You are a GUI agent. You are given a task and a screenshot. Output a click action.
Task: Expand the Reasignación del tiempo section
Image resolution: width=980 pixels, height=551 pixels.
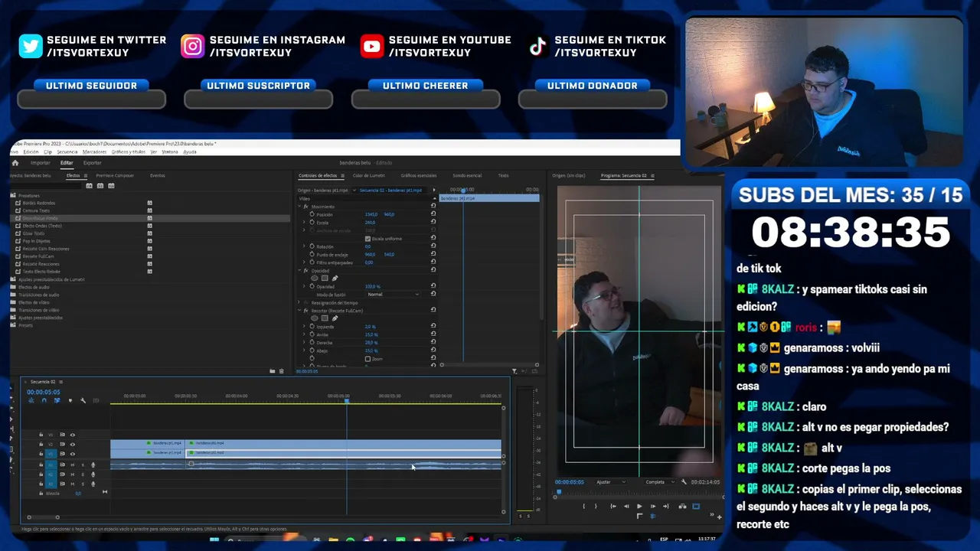coord(299,302)
